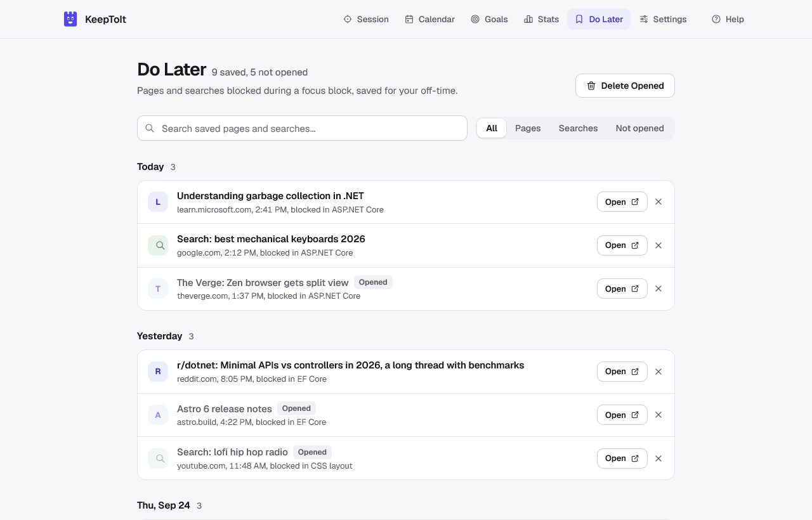Filter by Pages
Viewport: 812px width, 520px height.
coord(528,128)
